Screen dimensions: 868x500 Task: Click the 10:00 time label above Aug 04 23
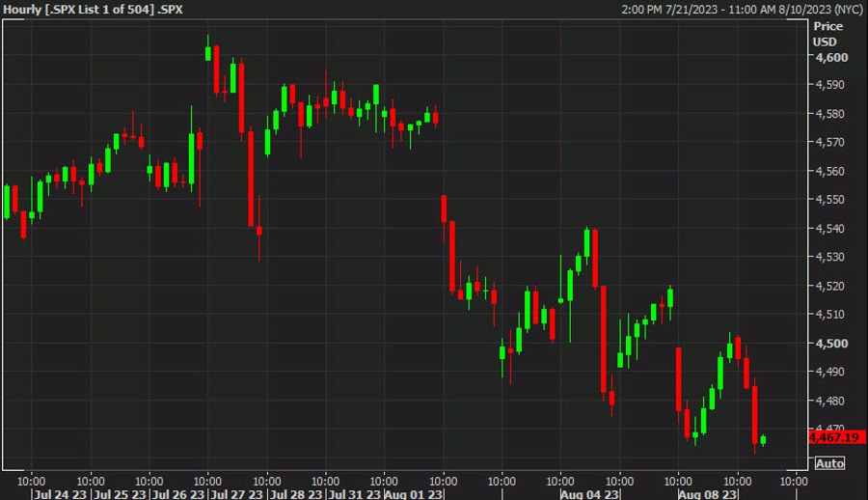click(x=560, y=481)
